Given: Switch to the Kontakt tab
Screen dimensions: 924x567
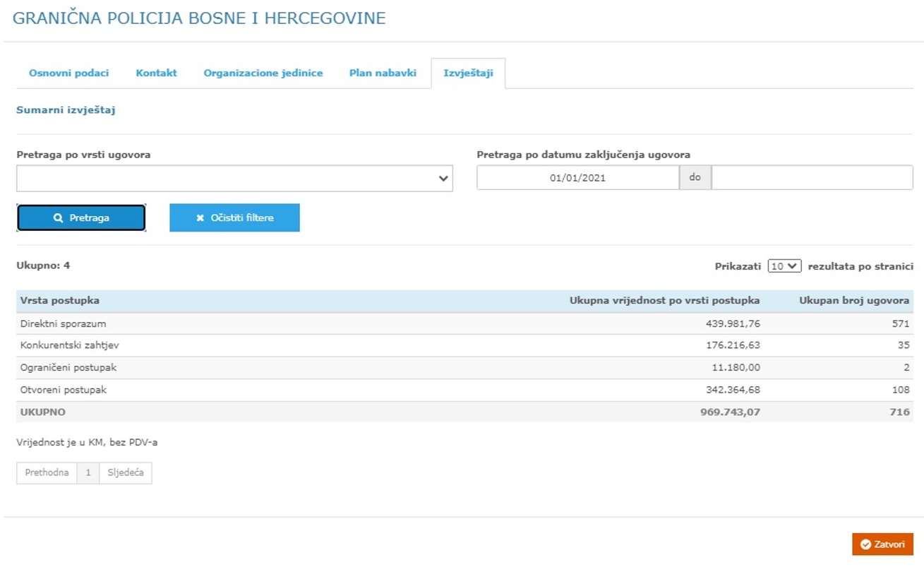Looking at the screenshot, I should click(x=156, y=73).
